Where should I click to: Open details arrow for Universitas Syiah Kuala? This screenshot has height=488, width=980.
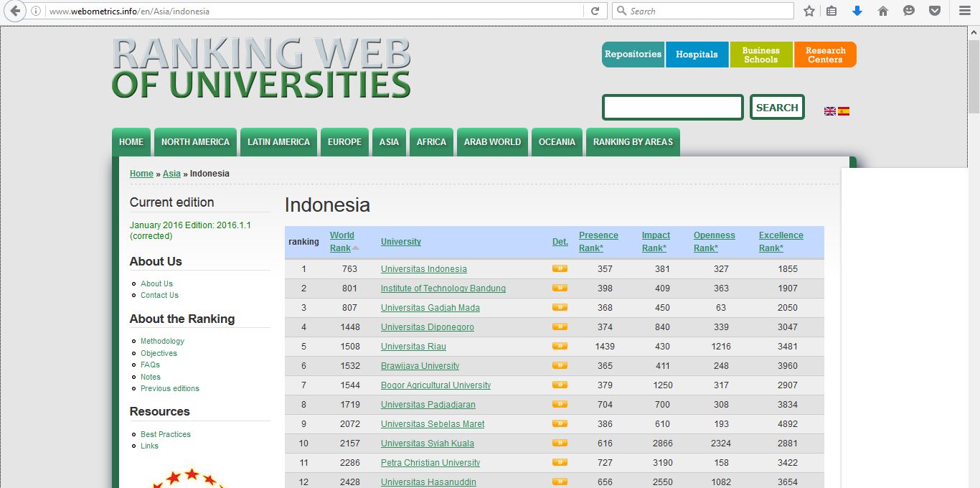pyautogui.click(x=560, y=443)
